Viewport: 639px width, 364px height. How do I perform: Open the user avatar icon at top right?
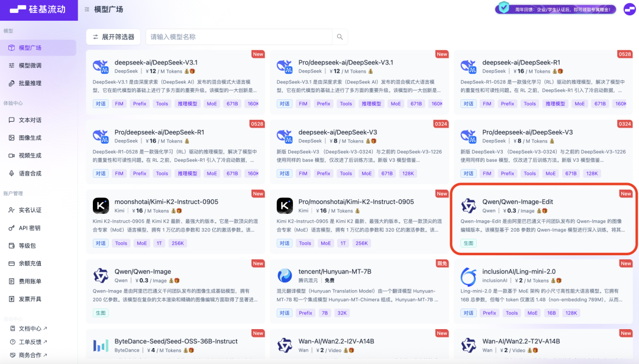click(x=630, y=9)
